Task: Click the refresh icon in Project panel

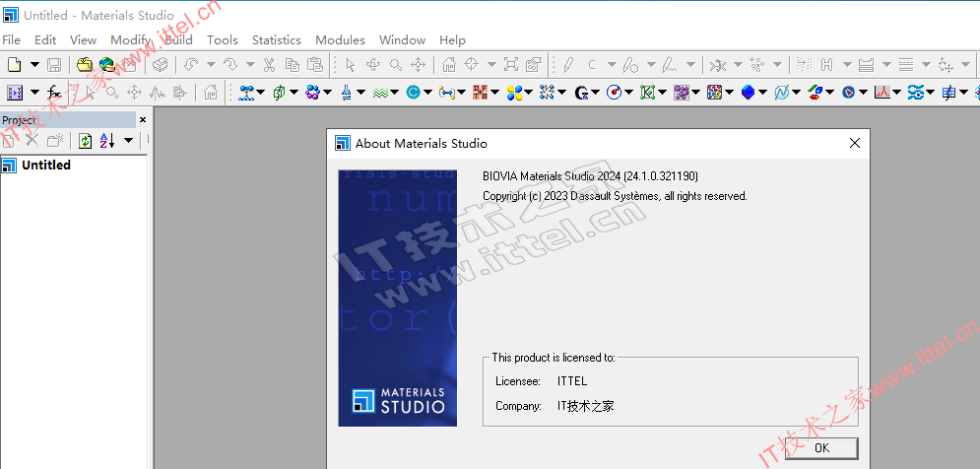Action: tap(85, 141)
